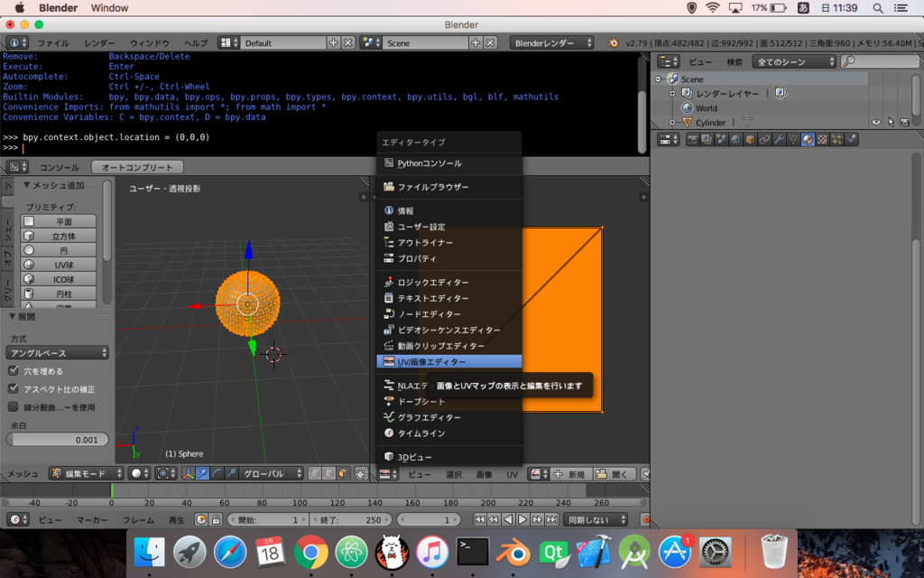Toggle Cylinder visibility eye in outliner
The image size is (924, 578).
tap(876, 122)
